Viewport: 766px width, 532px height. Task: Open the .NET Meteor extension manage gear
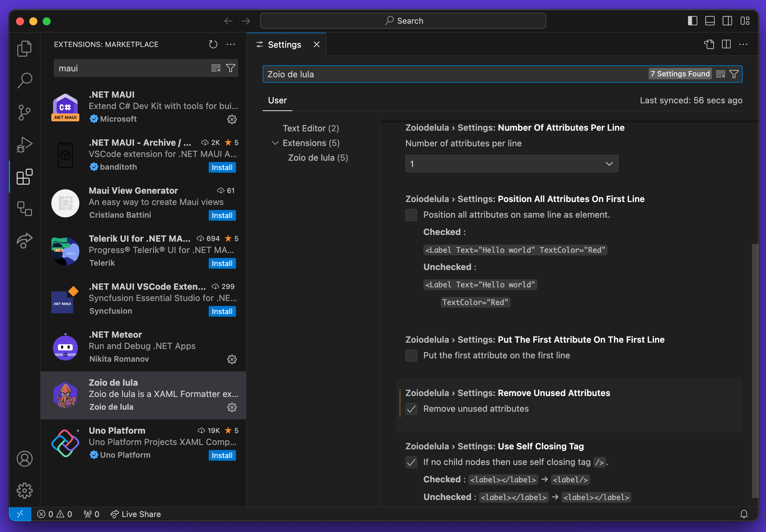[232, 359]
